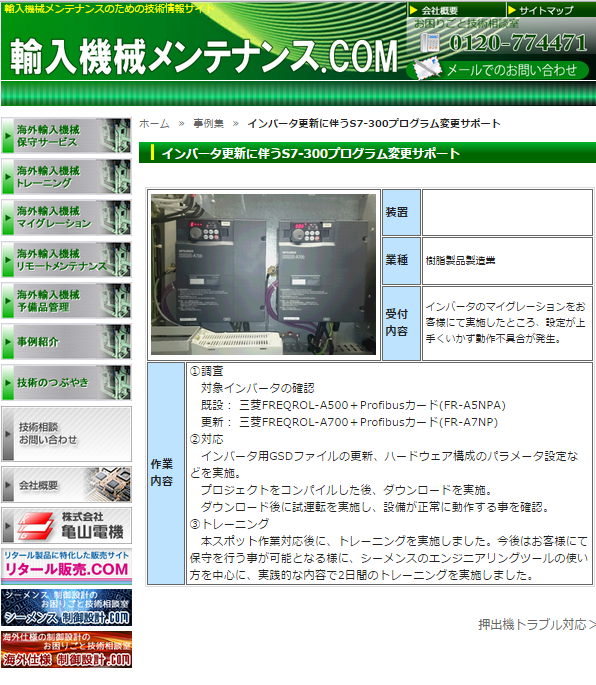Click current breadcrumb インバータ更新に伴うS7-300 text
596x685 pixels.
[x=374, y=124]
